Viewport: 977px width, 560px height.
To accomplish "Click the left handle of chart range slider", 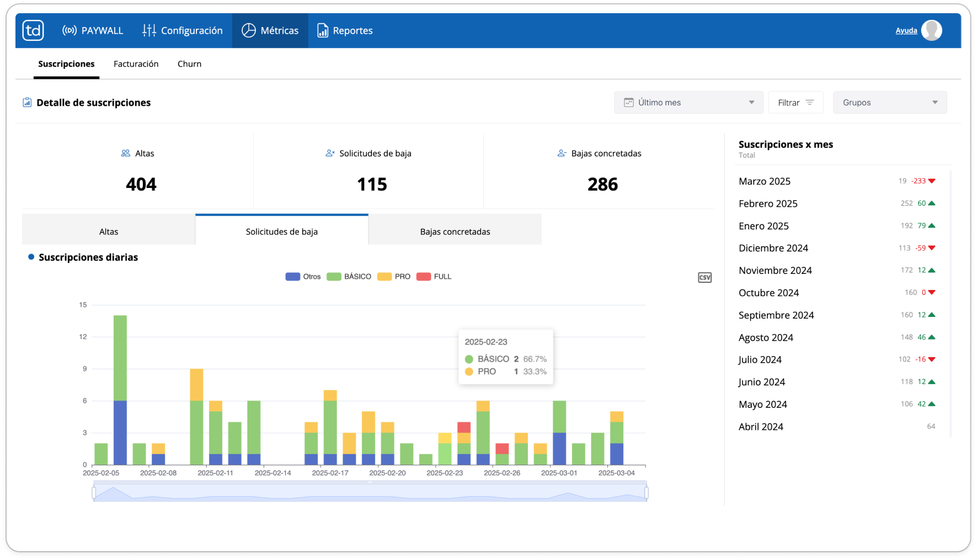I will coord(94,492).
